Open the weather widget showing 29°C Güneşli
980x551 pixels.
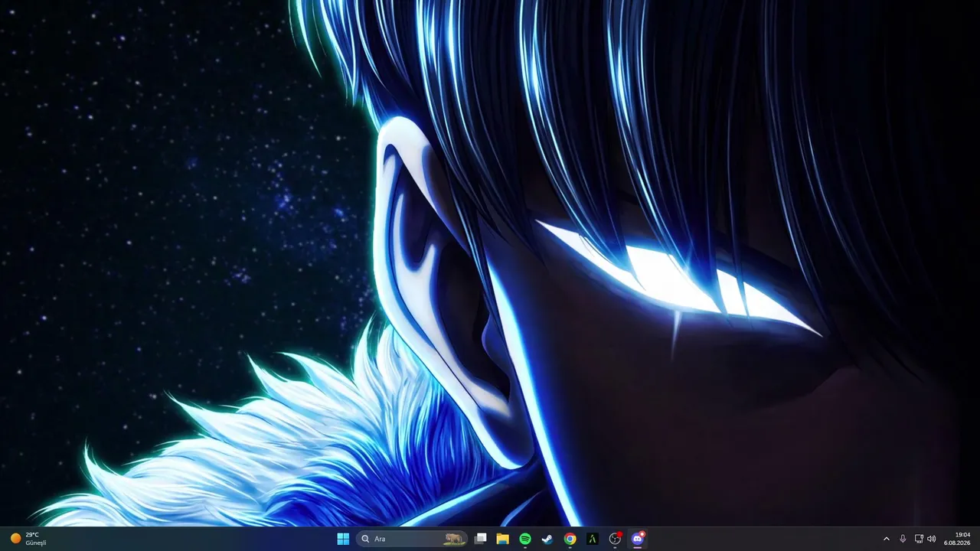pyautogui.click(x=28, y=539)
